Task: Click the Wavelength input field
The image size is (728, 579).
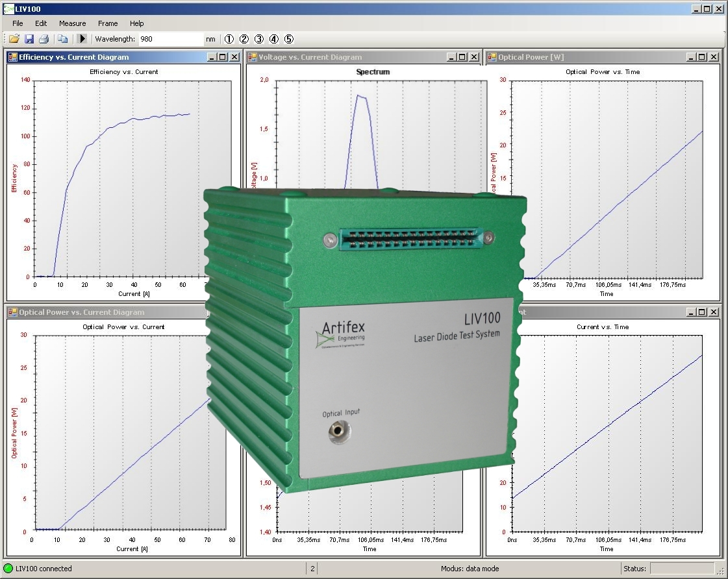Action: (171, 39)
